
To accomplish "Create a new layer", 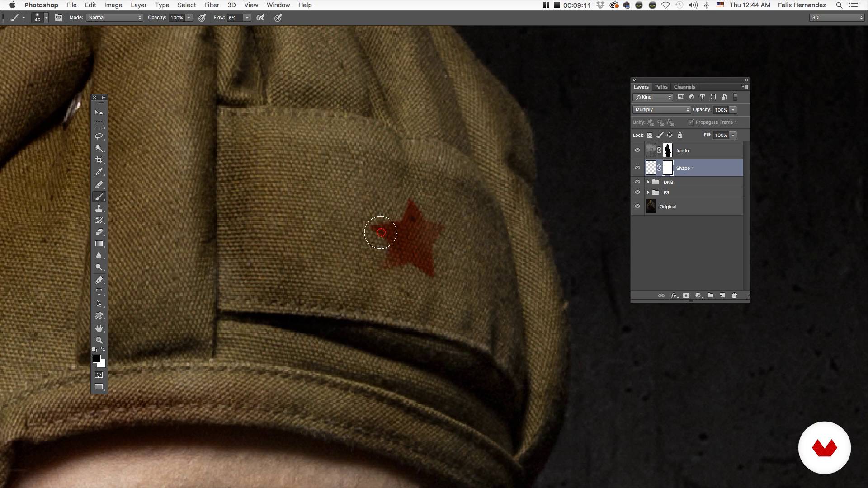I will [722, 296].
